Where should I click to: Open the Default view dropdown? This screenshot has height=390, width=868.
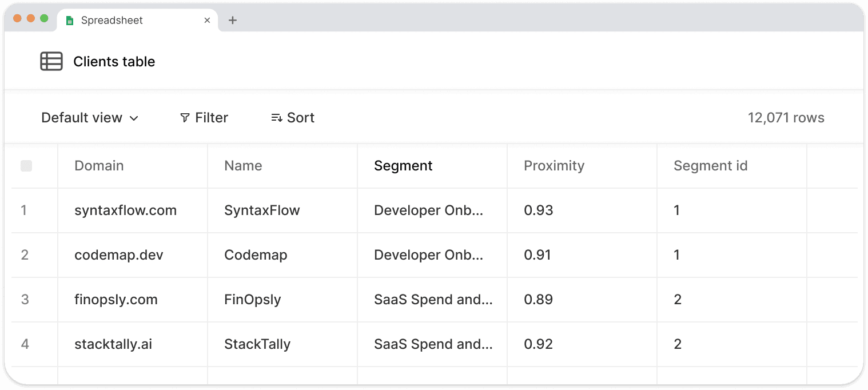pos(89,117)
